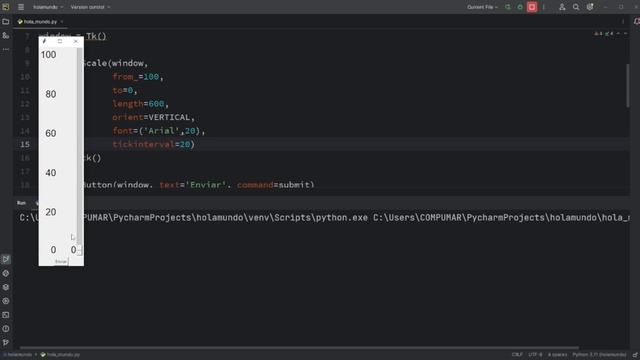Click the Scale trough near 60
Screen dimensions: 640x360
click(x=80, y=133)
